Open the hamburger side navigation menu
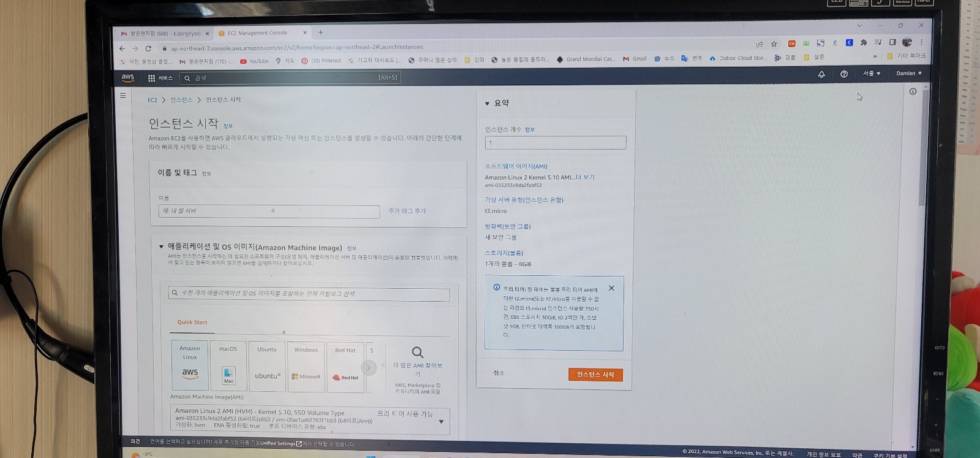Screen dimensions: 980x458 click(123, 96)
